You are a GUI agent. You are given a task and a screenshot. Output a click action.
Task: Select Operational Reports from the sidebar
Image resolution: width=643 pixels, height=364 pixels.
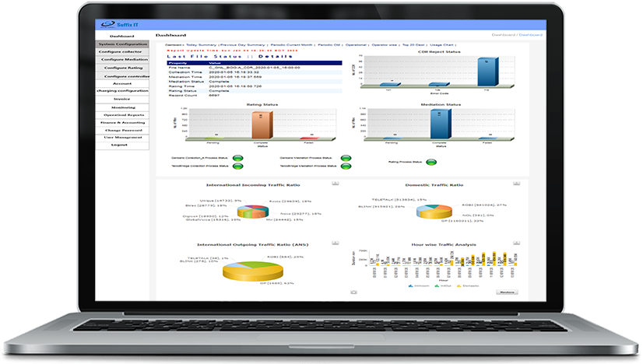[x=121, y=114]
